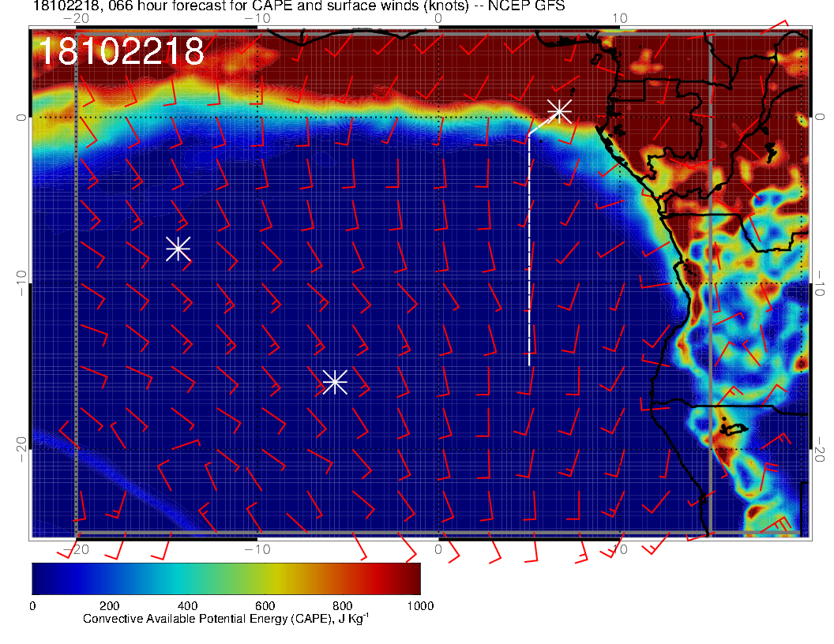Click the bottom axis longitude label -10
The image size is (834, 644).
257,549
